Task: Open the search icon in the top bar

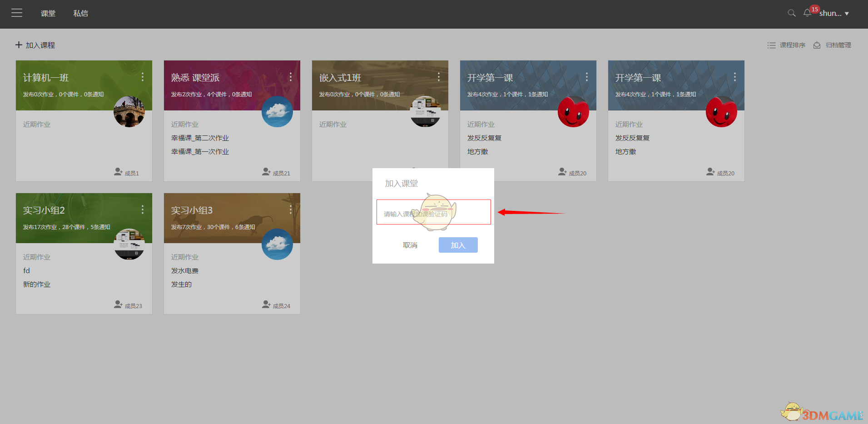Action: click(x=792, y=13)
